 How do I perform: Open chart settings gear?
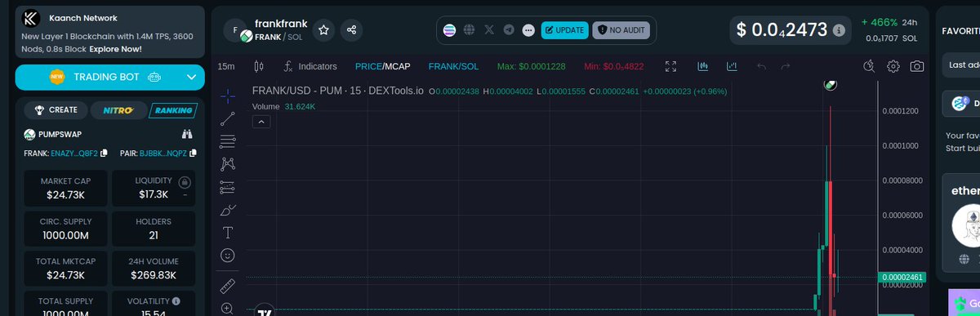pos(893,66)
